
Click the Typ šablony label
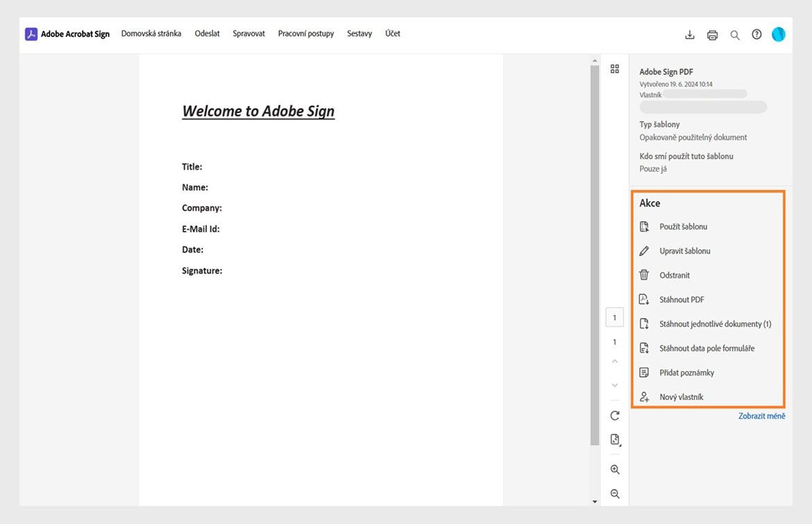(x=659, y=124)
